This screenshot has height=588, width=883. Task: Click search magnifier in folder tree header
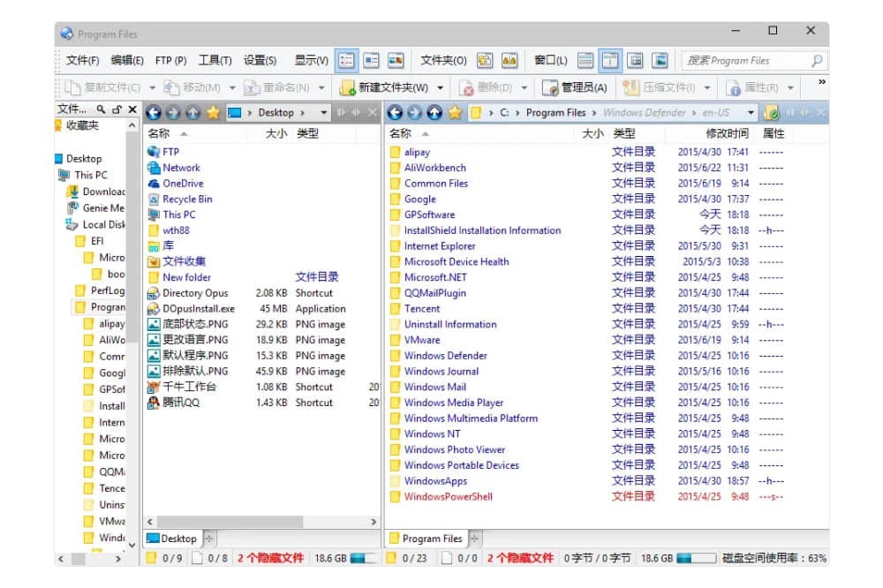[101, 109]
